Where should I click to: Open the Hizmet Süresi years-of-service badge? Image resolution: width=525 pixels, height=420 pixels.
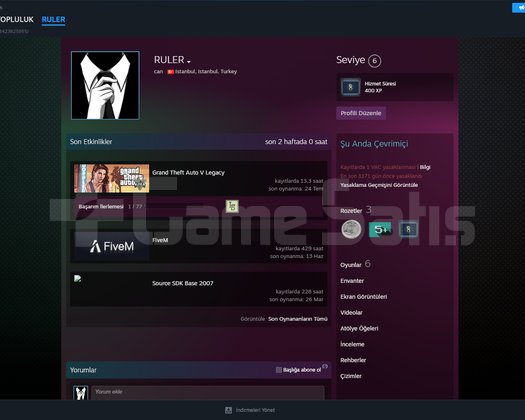tap(350, 87)
